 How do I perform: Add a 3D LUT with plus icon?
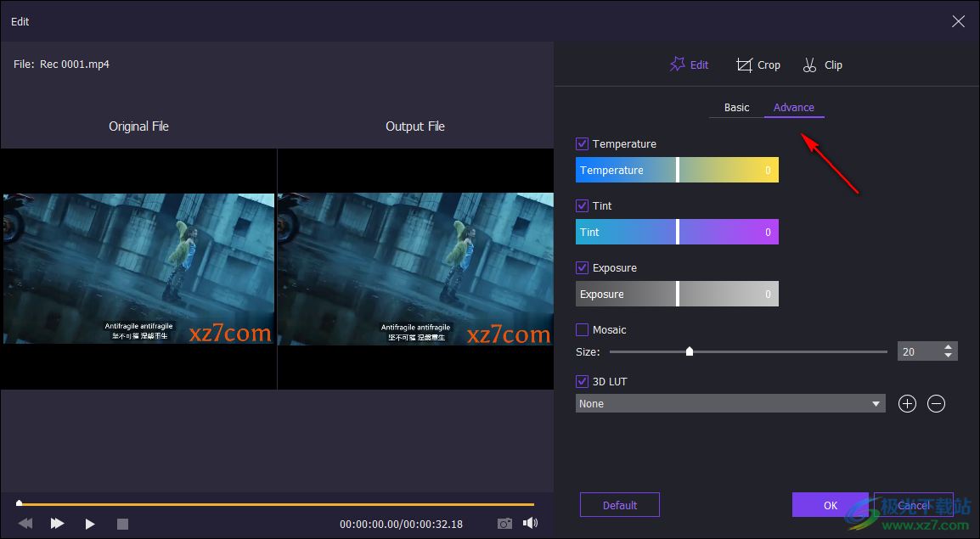click(907, 403)
